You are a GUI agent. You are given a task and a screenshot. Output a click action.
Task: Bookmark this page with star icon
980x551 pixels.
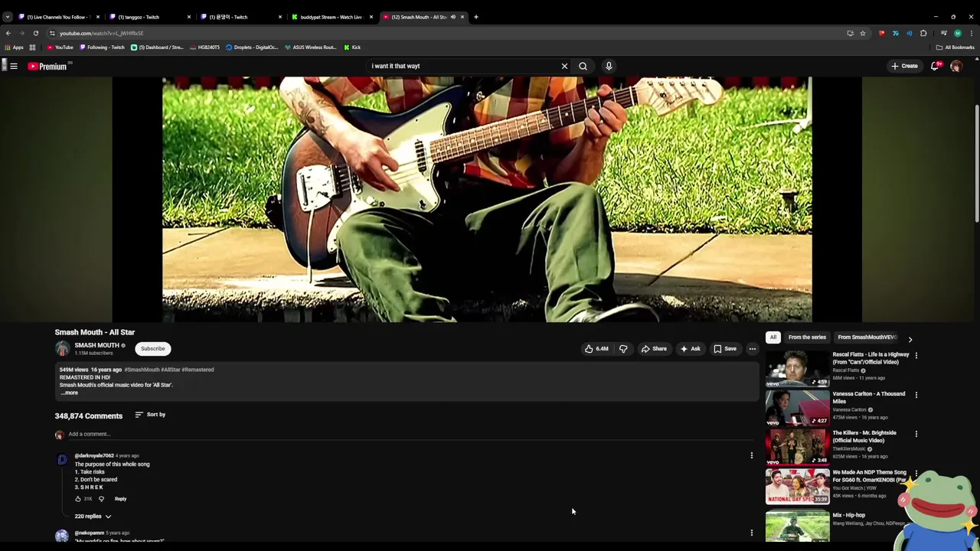(863, 34)
